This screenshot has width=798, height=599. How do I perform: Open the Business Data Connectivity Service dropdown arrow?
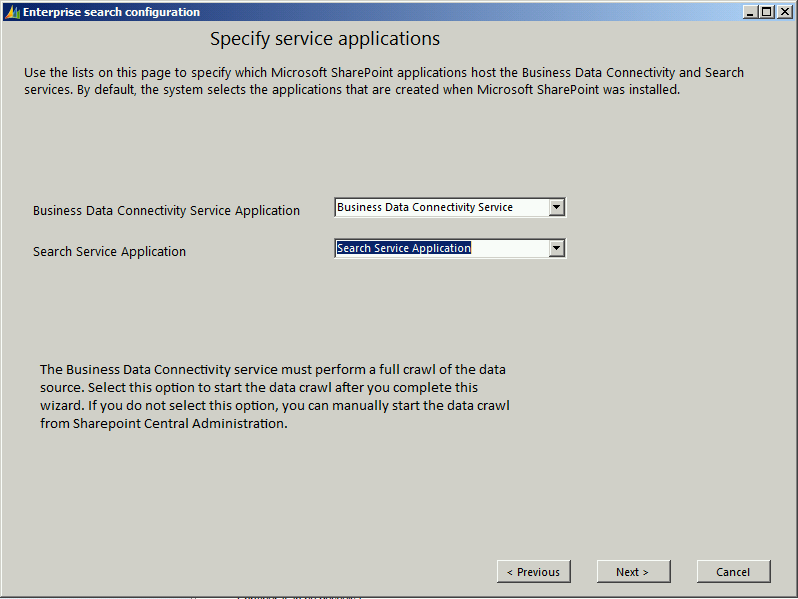point(557,207)
